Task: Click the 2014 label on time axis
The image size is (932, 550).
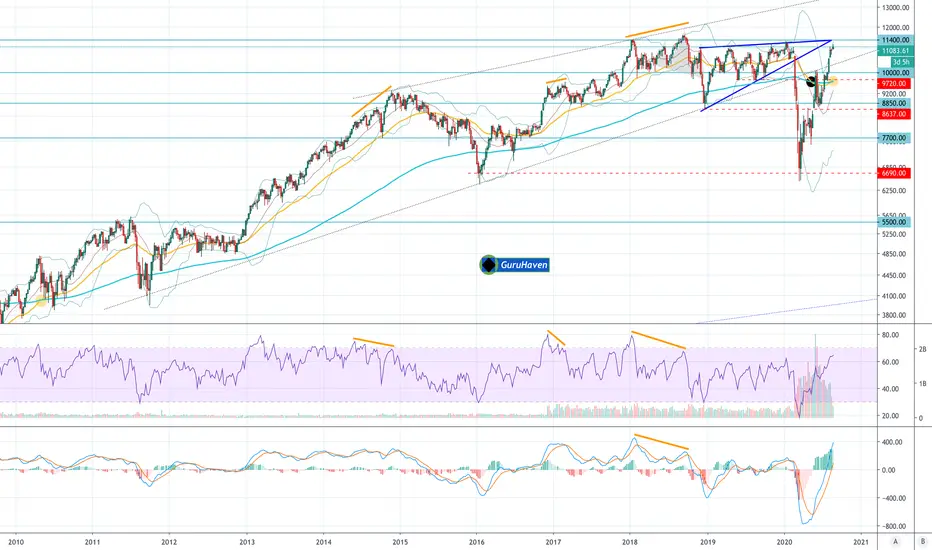Action: (323, 542)
